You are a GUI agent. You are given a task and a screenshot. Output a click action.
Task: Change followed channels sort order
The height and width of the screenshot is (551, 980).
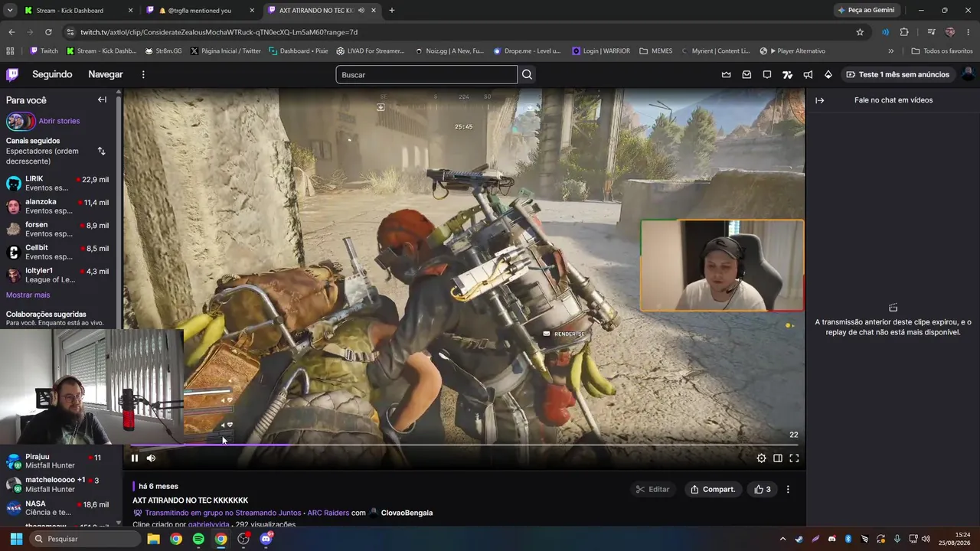101,151
